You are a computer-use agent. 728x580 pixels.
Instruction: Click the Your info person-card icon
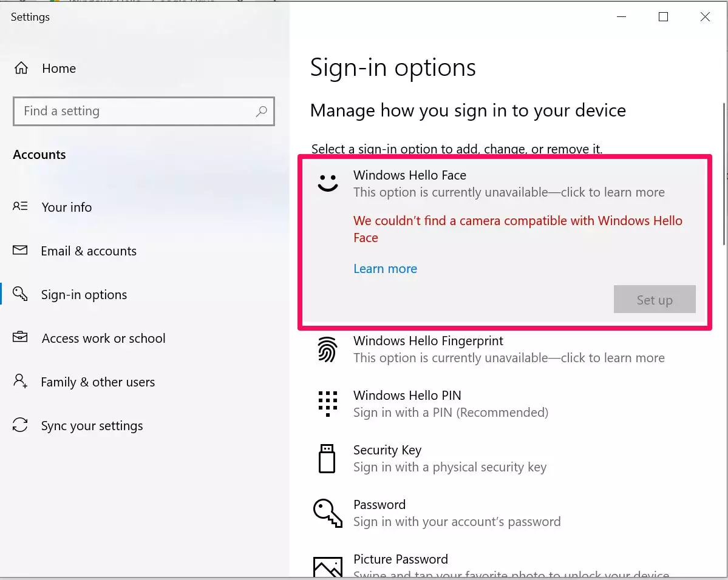tap(20, 206)
